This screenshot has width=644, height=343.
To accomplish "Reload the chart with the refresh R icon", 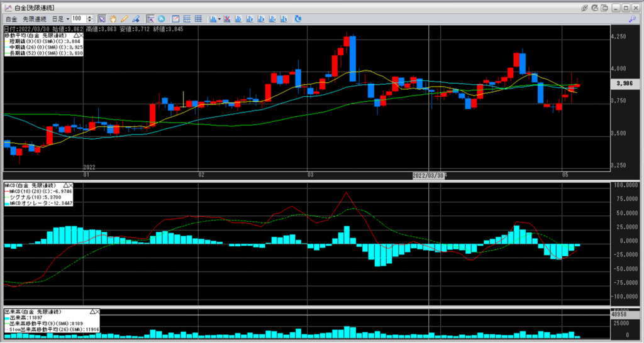I will pos(298,19).
